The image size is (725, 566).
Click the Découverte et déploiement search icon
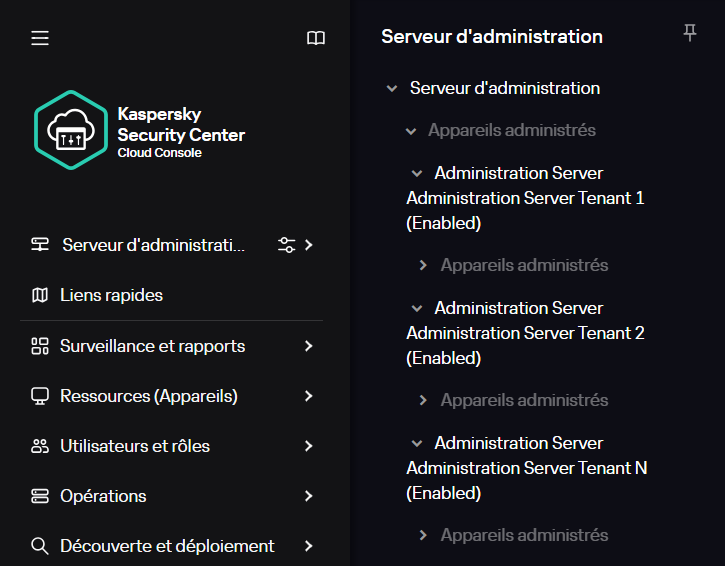point(40,546)
